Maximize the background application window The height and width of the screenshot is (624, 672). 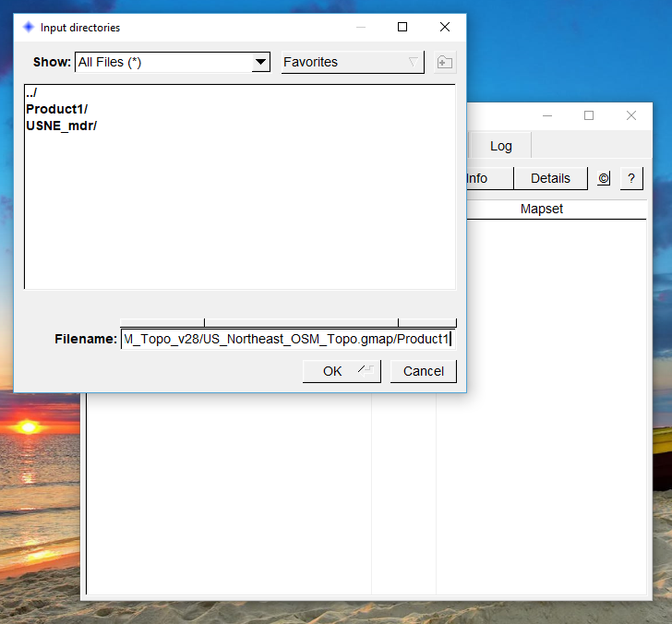click(x=589, y=115)
